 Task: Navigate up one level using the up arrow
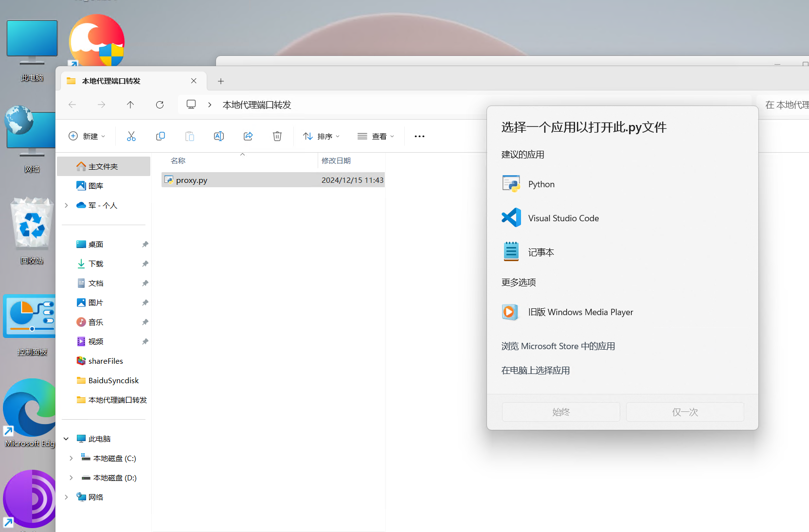130,105
